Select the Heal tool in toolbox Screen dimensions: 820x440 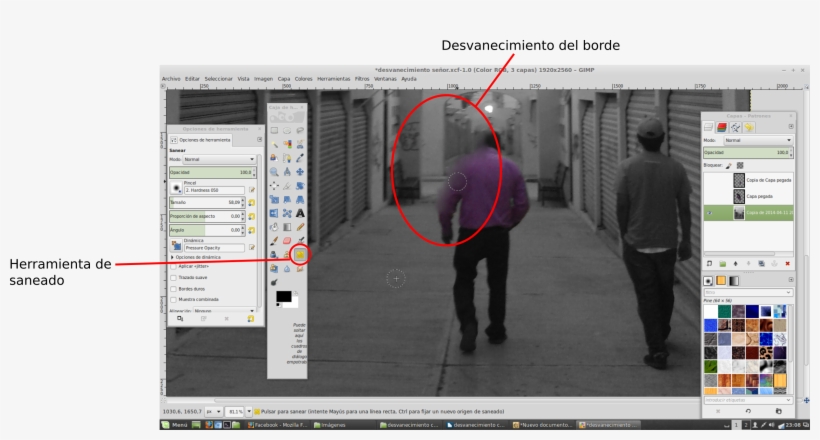click(300, 255)
